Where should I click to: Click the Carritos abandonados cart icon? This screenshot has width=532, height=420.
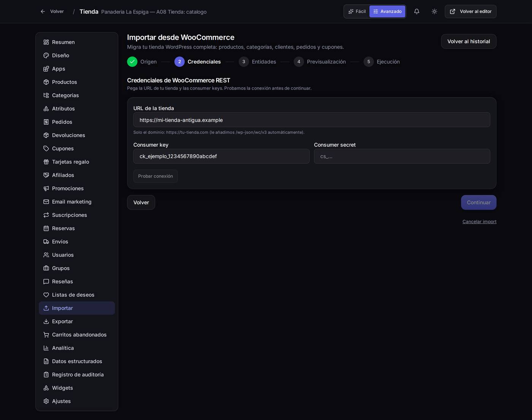pos(46,335)
